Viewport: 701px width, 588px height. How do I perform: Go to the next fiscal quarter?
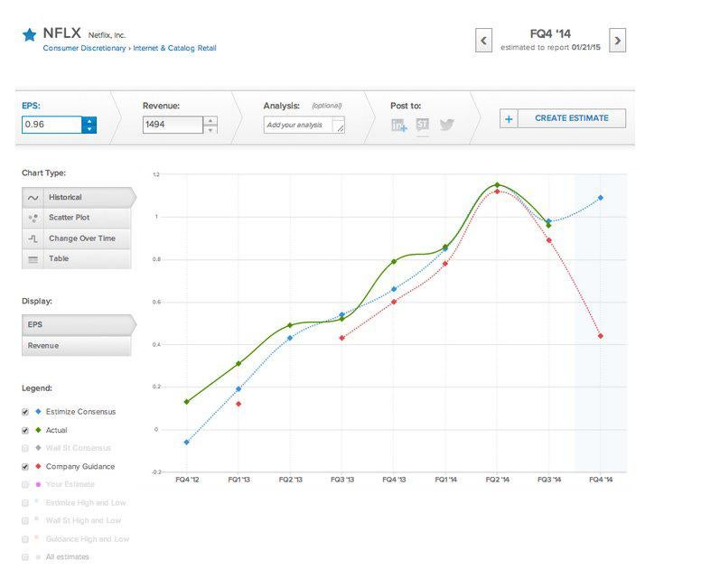click(617, 41)
